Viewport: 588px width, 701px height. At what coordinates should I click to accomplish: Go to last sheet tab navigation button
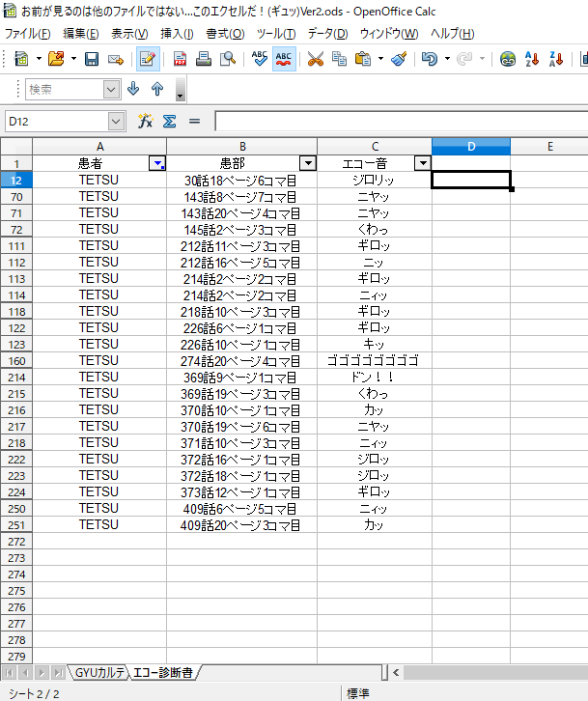pyautogui.click(x=59, y=672)
